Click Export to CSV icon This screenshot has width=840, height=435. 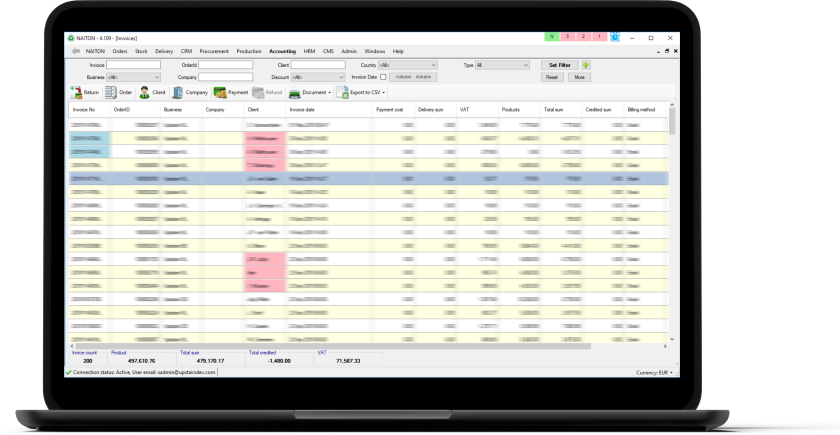pos(342,92)
